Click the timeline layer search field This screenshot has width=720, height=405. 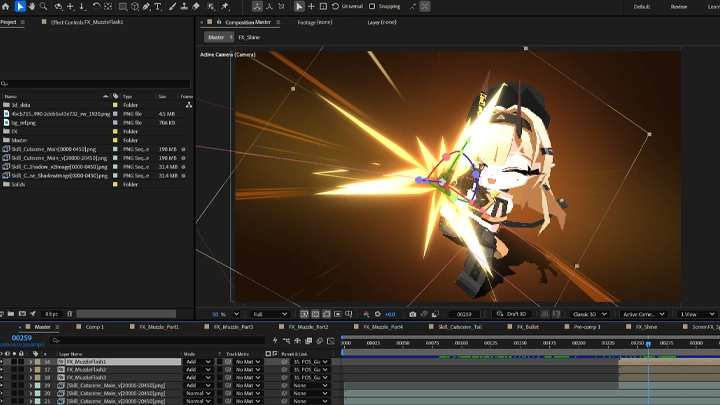click(x=158, y=340)
